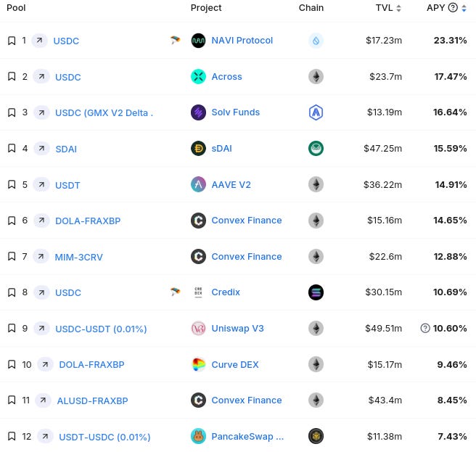
Task: Click the Ethereum chain icon in Across row
Action: (x=316, y=76)
